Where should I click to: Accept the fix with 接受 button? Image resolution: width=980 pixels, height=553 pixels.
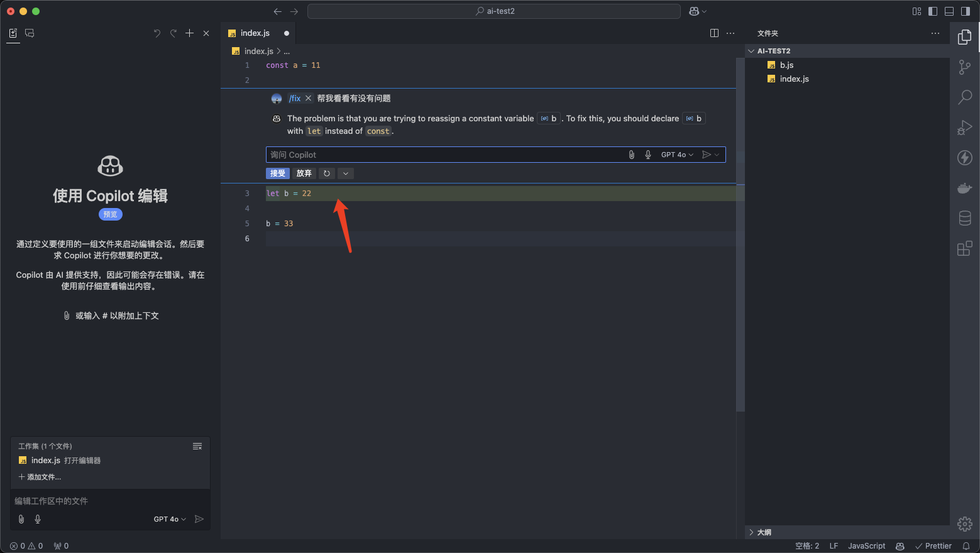pos(278,173)
